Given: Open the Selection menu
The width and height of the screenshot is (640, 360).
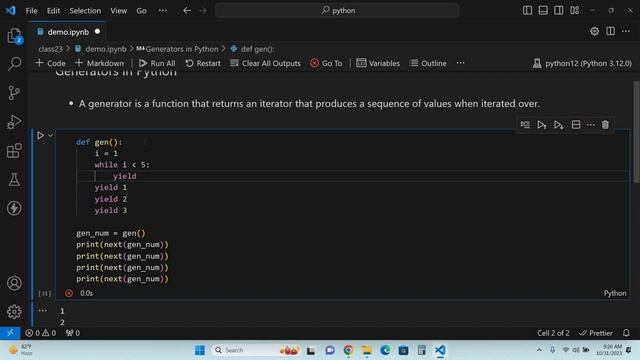Looking at the screenshot, I should 85,11.
